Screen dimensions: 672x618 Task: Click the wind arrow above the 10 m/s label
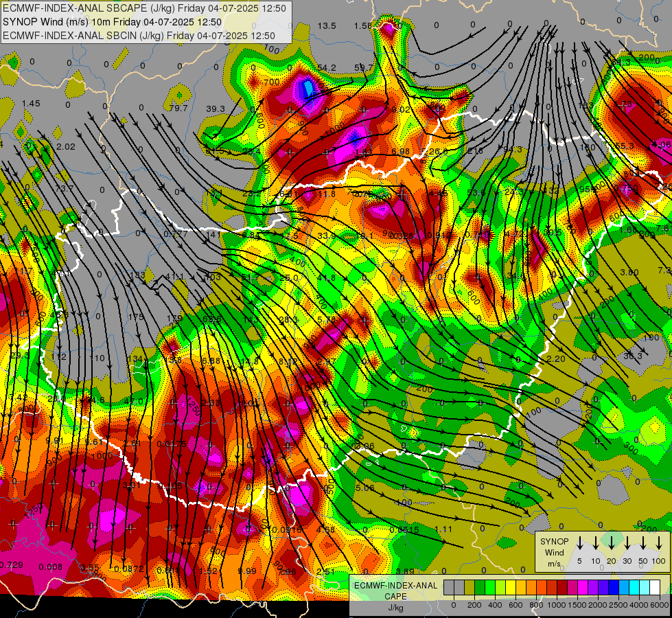click(595, 543)
